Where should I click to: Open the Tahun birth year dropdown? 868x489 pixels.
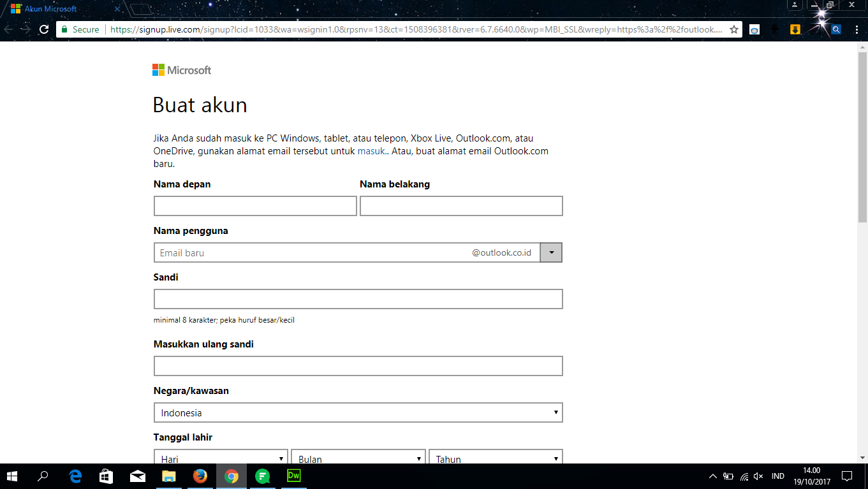point(496,456)
